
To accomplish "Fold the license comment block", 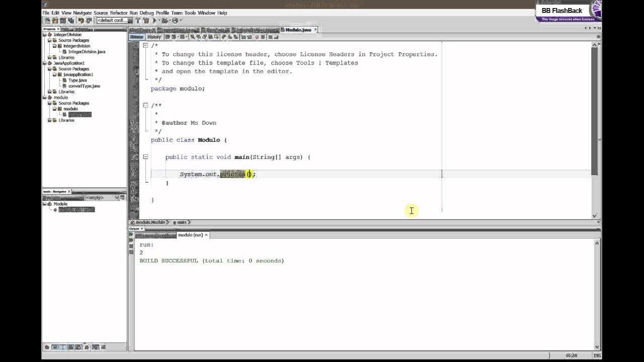I will tap(145, 45).
